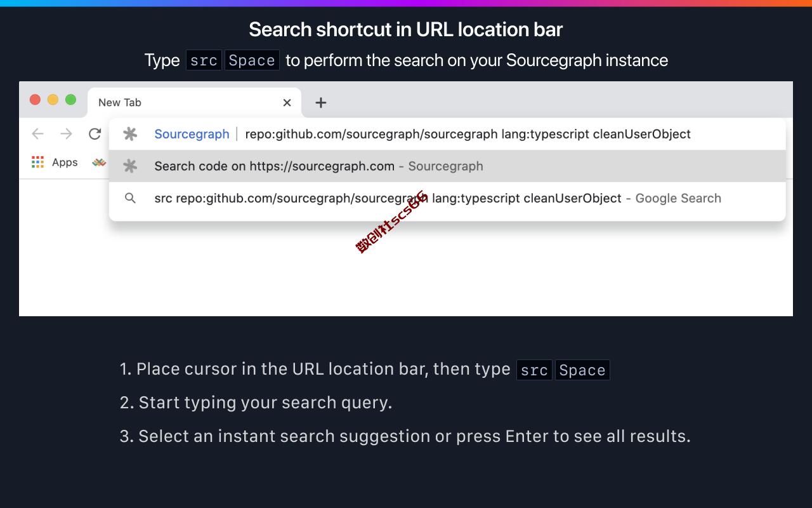Click the 'src' key label in the subtitle
This screenshot has width=812, height=508.
(x=204, y=60)
